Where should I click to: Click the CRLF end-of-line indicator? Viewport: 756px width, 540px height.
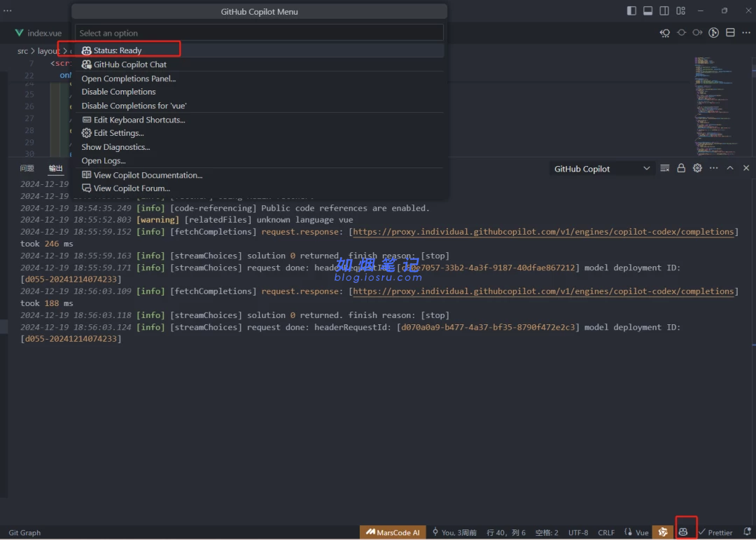pos(606,532)
